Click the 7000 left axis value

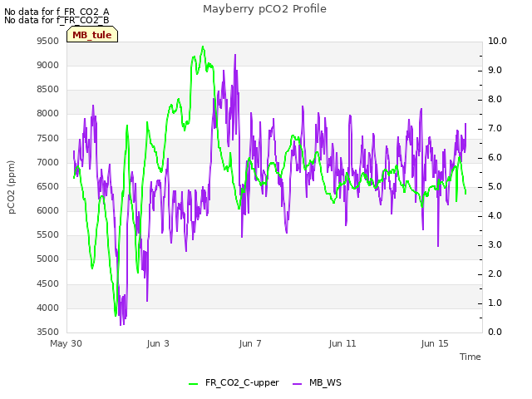point(48,163)
